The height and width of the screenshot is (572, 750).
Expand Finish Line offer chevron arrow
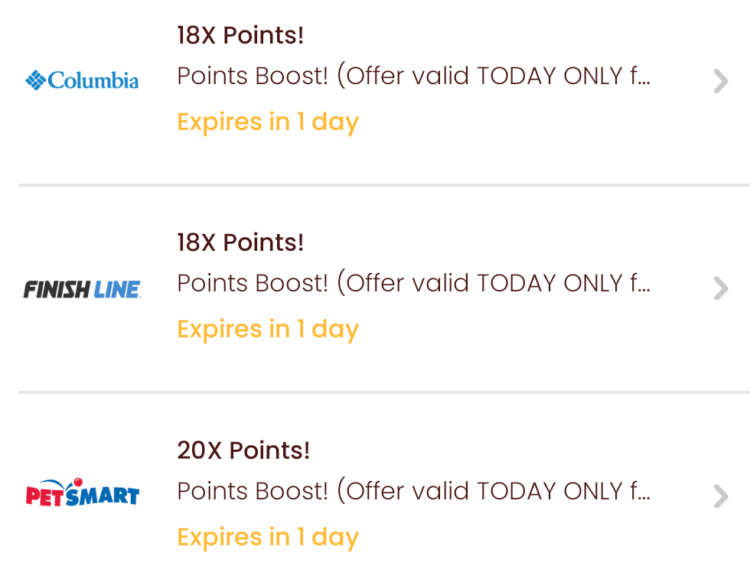click(721, 288)
